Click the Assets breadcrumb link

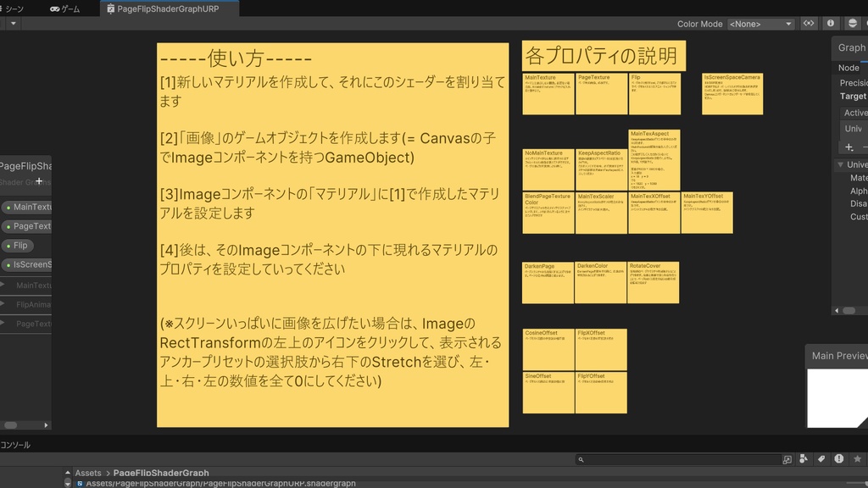pos(88,473)
